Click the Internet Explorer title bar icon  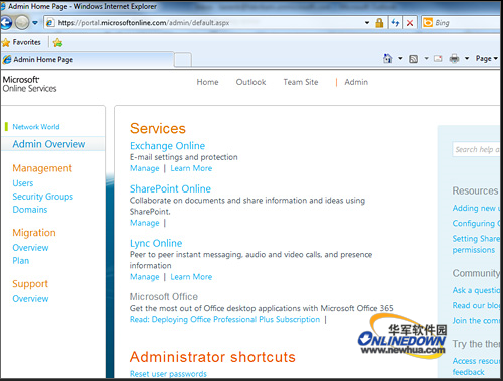tap(3, 6)
